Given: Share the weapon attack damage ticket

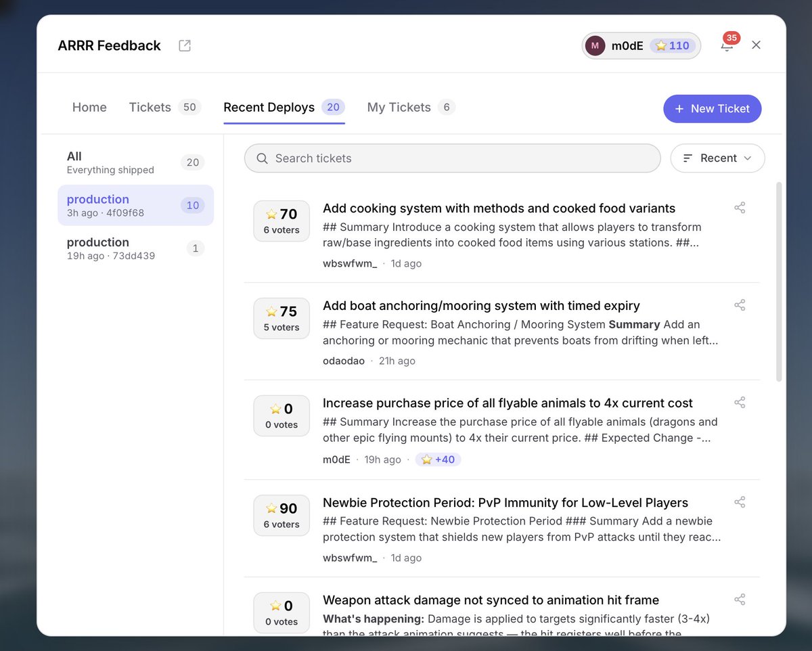Looking at the screenshot, I should pos(740,600).
